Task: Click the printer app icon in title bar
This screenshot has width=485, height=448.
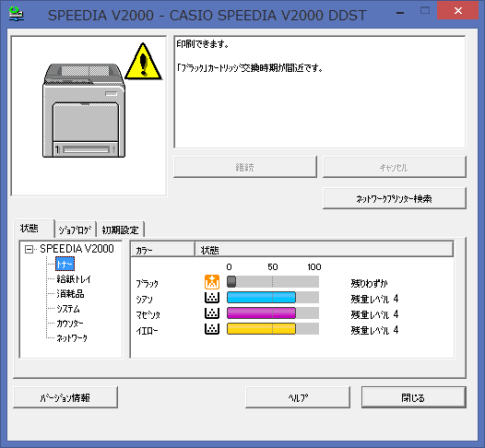Action: tap(16, 15)
